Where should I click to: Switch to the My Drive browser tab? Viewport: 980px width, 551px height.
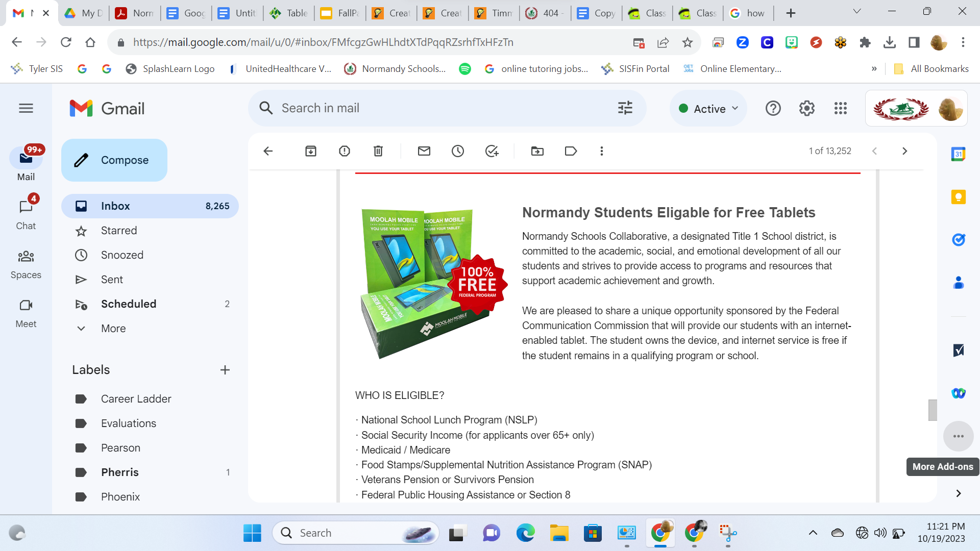(x=84, y=13)
